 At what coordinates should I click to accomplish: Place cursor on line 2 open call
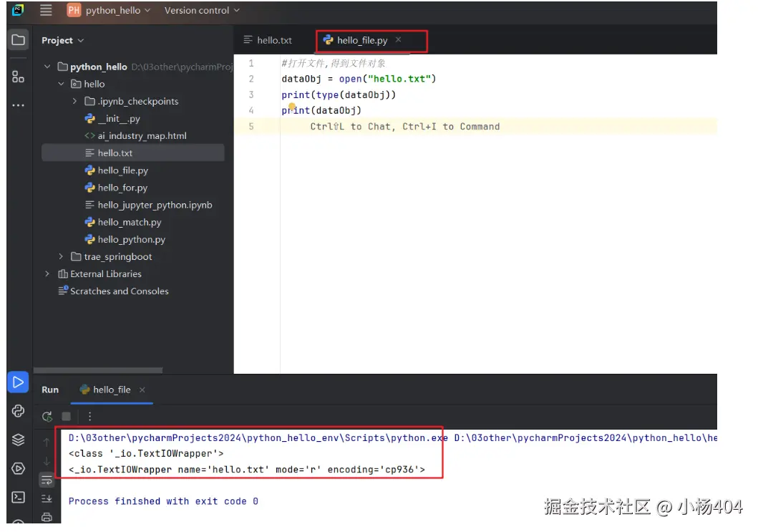point(387,79)
